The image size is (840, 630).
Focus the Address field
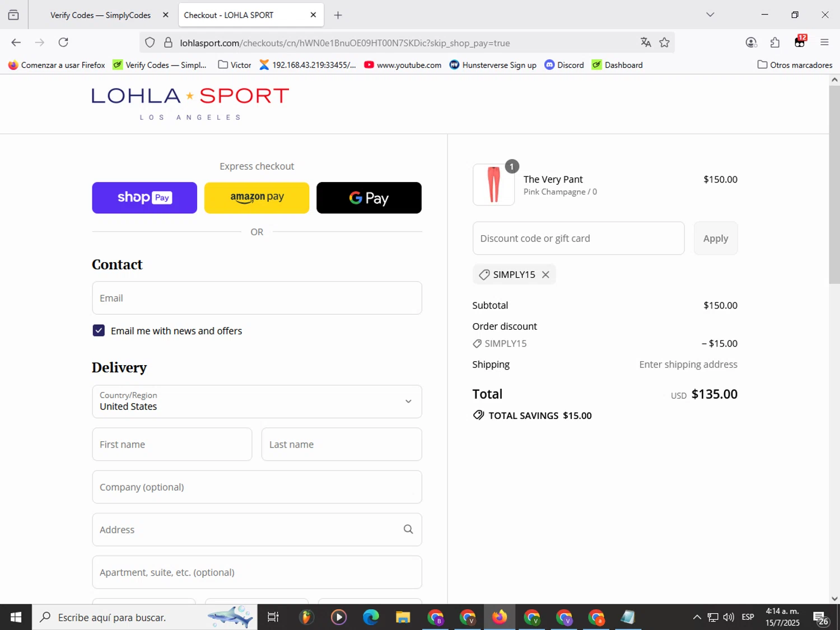pyautogui.click(x=257, y=530)
